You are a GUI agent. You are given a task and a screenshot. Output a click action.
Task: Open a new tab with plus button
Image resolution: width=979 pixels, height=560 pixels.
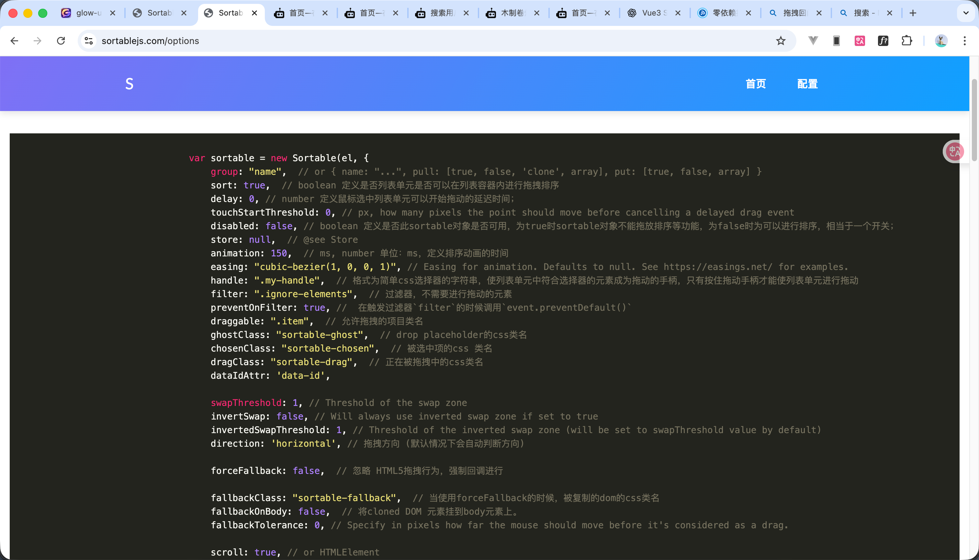click(x=913, y=13)
